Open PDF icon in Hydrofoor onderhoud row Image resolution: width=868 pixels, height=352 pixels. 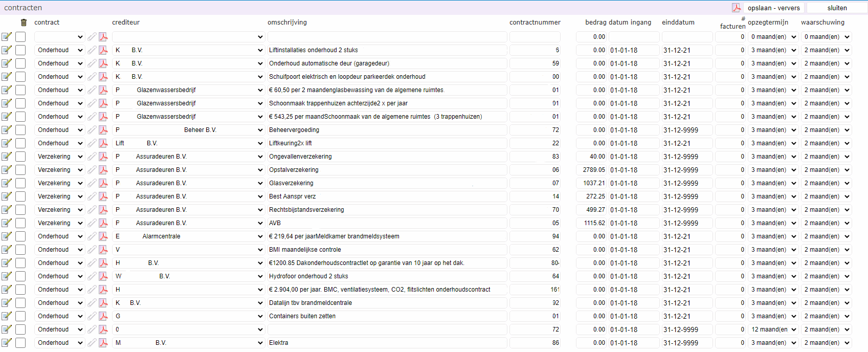pos(103,276)
